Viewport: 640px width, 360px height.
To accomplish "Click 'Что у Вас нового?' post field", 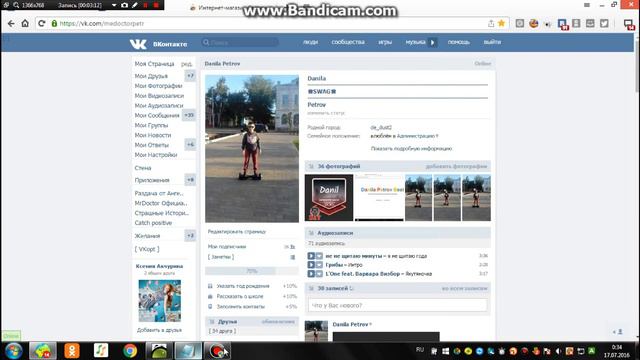I will pyautogui.click(x=398, y=305).
